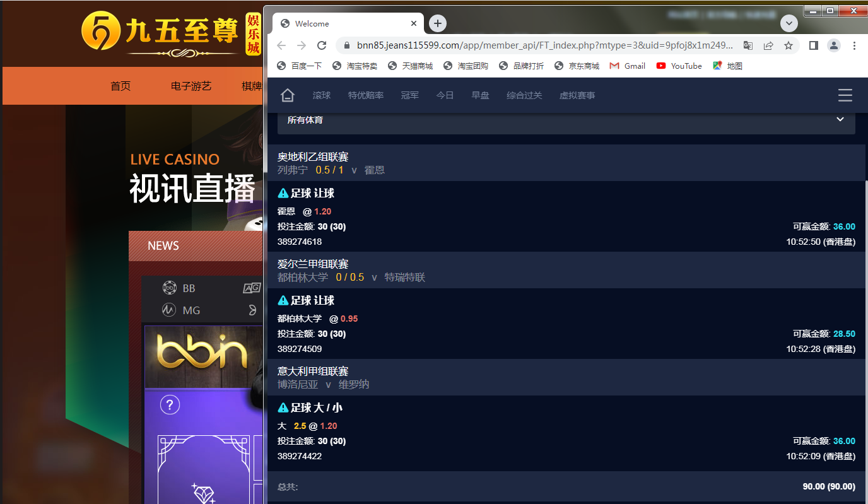868x504 pixels.
Task: Click the 1.20 odds for 霍恩
Action: click(323, 211)
